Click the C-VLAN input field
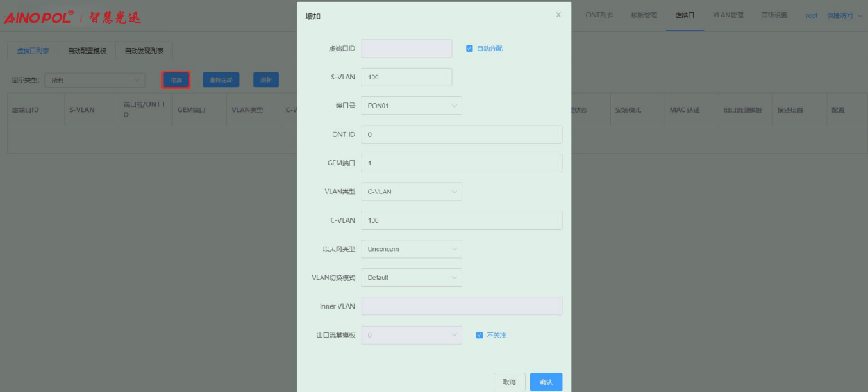 point(461,220)
